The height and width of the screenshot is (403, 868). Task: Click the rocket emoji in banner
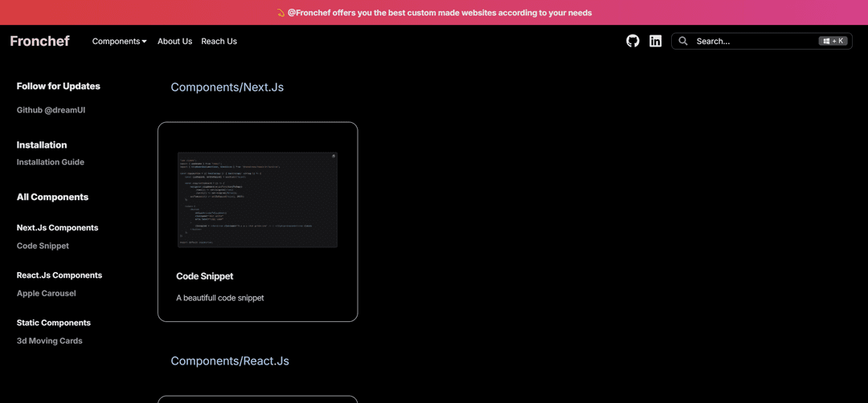pos(280,13)
